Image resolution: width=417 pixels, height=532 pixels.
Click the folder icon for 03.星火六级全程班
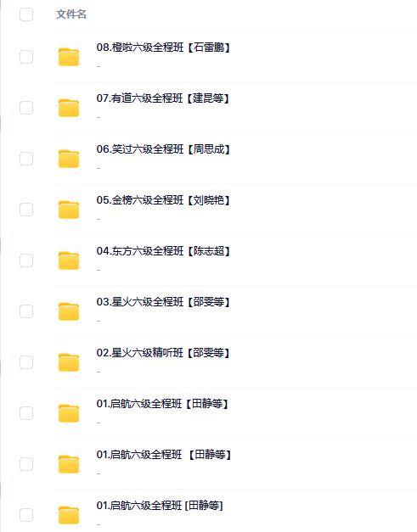(69, 311)
